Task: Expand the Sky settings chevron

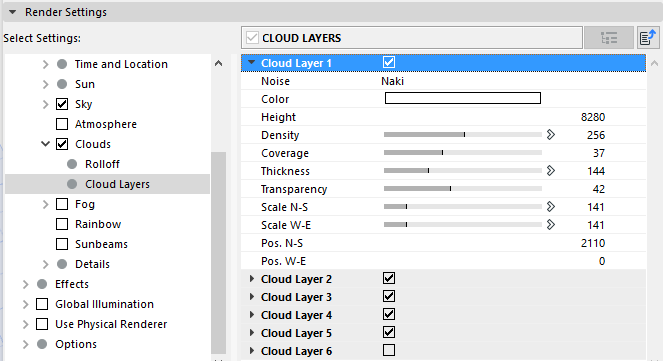Action: 45,104
